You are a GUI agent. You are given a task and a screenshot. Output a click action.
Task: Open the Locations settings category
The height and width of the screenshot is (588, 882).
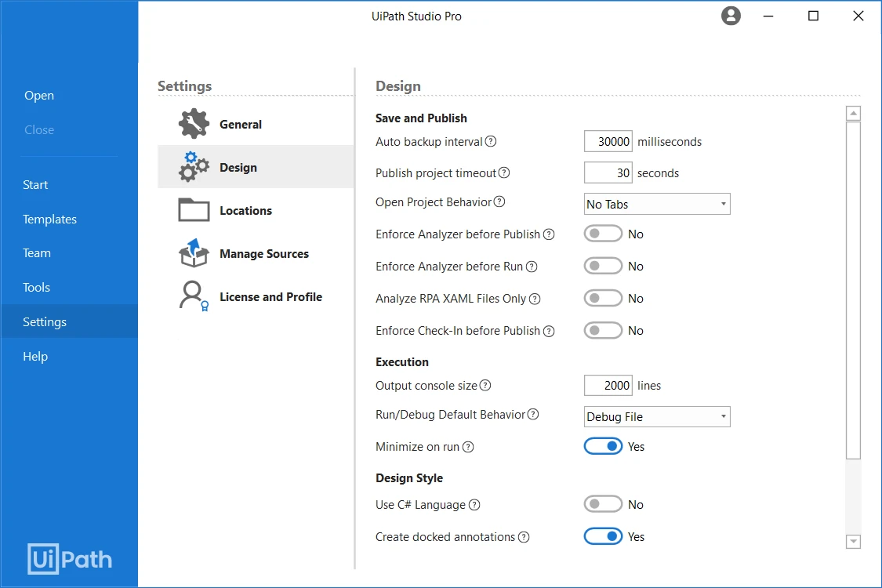[x=256, y=210]
